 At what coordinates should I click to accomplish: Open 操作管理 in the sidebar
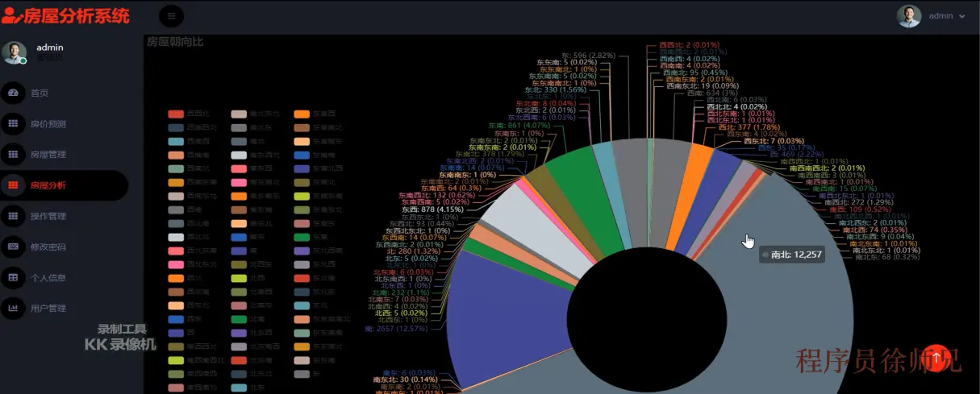point(48,216)
